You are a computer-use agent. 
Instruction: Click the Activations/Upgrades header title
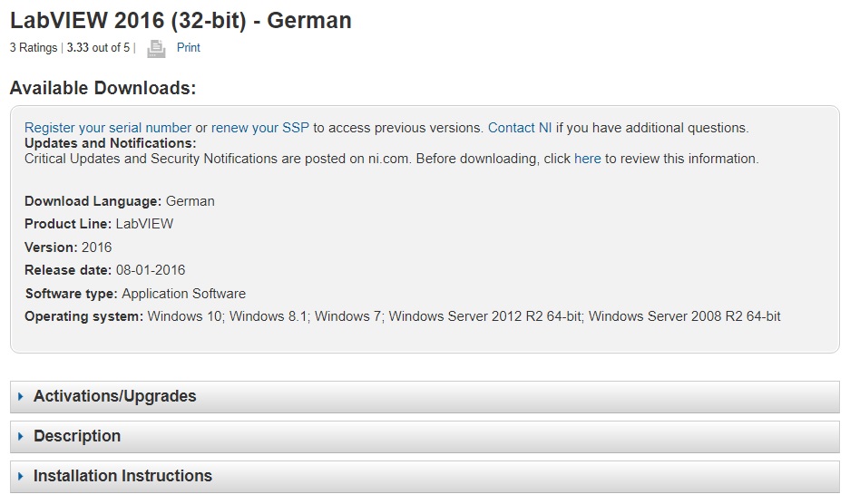(115, 396)
